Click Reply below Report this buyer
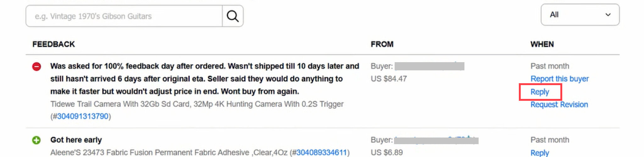The width and height of the screenshot is (644, 157). click(x=540, y=92)
